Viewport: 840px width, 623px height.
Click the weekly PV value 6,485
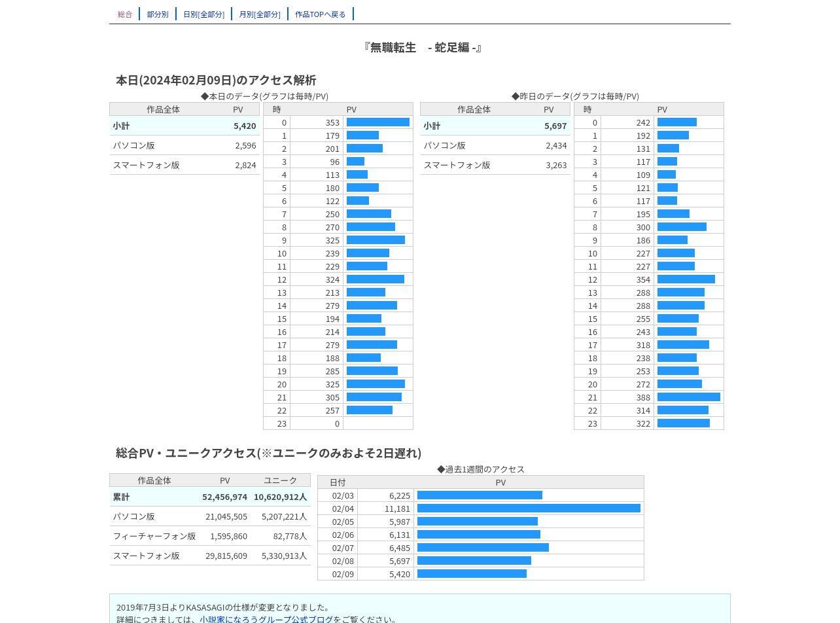[x=400, y=548]
